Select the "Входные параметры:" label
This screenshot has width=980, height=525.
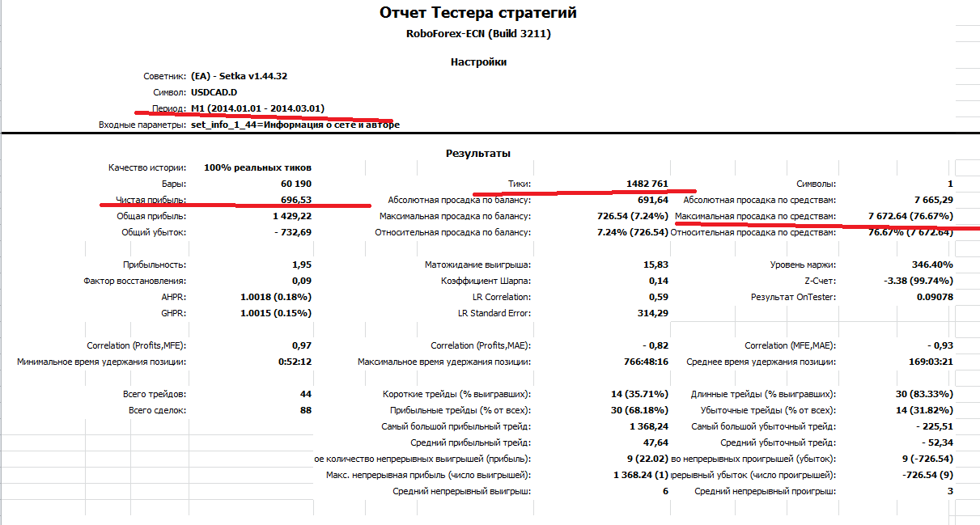[142, 125]
